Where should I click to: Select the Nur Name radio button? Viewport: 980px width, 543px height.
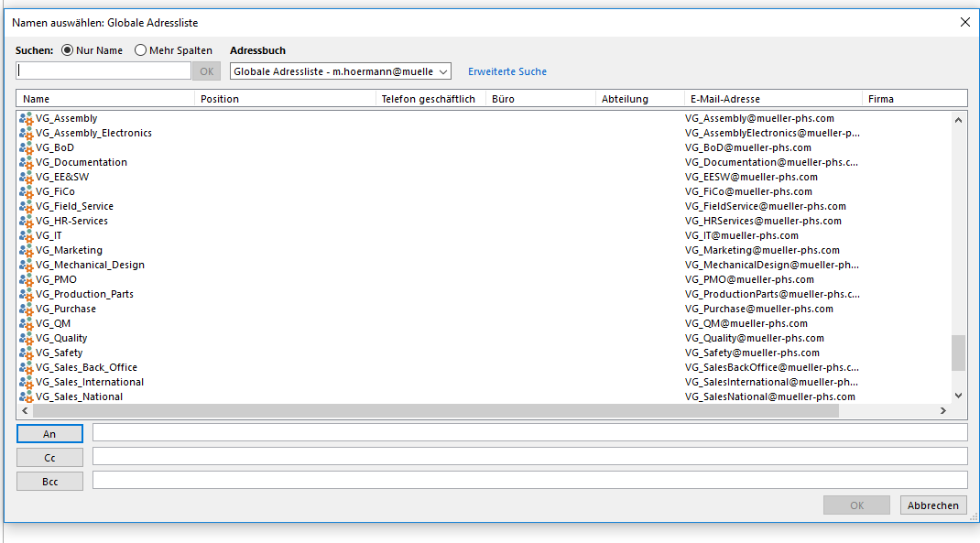click(68, 50)
